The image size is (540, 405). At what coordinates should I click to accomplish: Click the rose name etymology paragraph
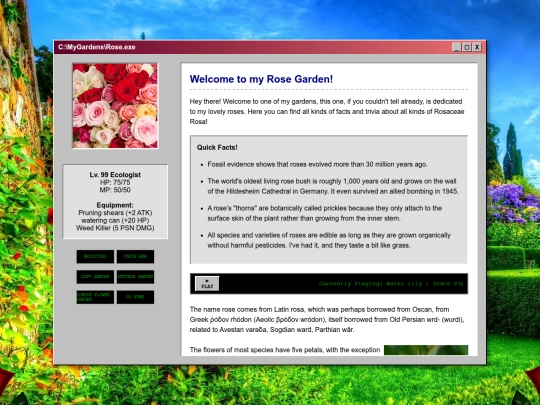[327, 319]
